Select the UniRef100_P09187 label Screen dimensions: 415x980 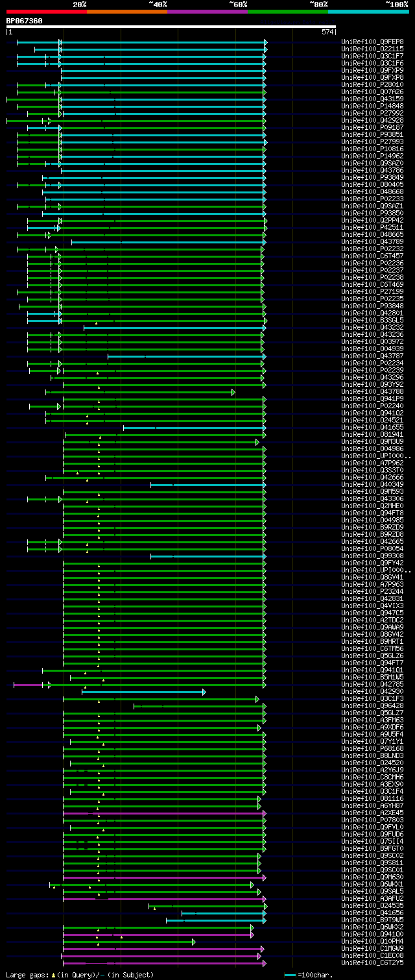pos(372,128)
